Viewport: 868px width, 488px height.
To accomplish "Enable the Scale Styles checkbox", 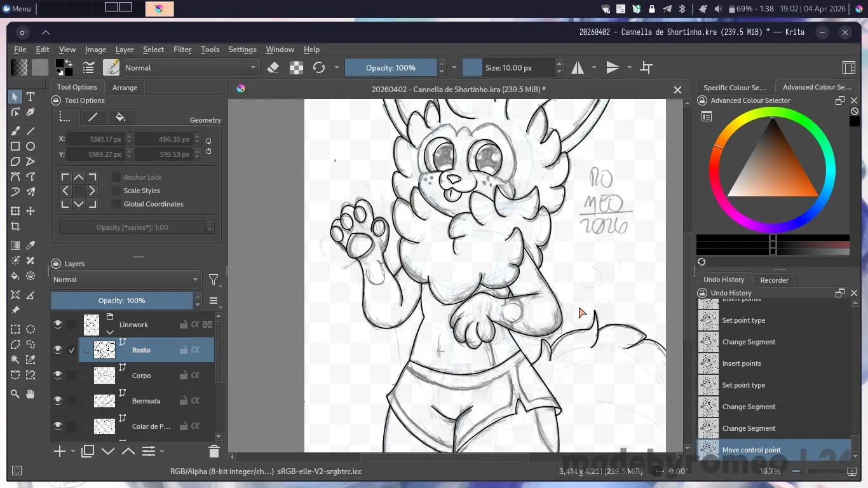I will tap(116, 191).
